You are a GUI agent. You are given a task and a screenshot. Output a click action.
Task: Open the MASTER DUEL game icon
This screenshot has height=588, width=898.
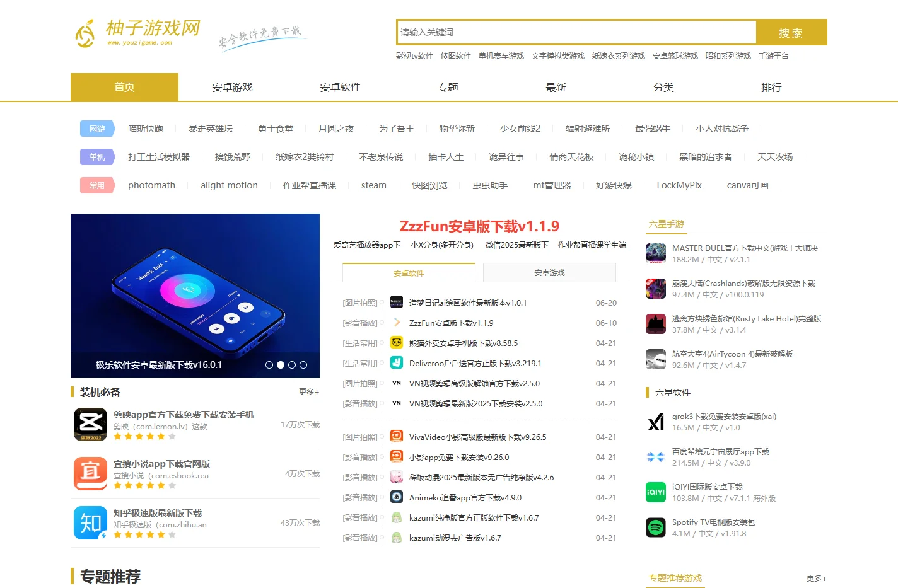click(656, 253)
